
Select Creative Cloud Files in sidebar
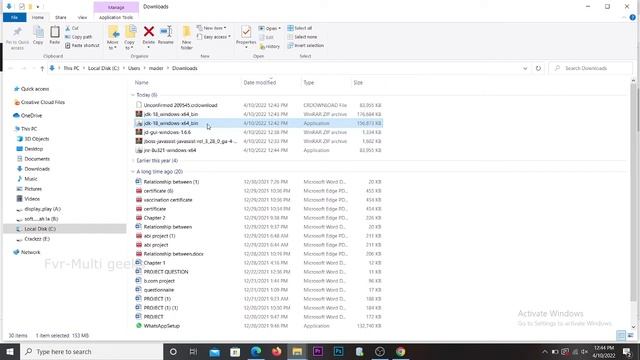[x=39, y=102]
